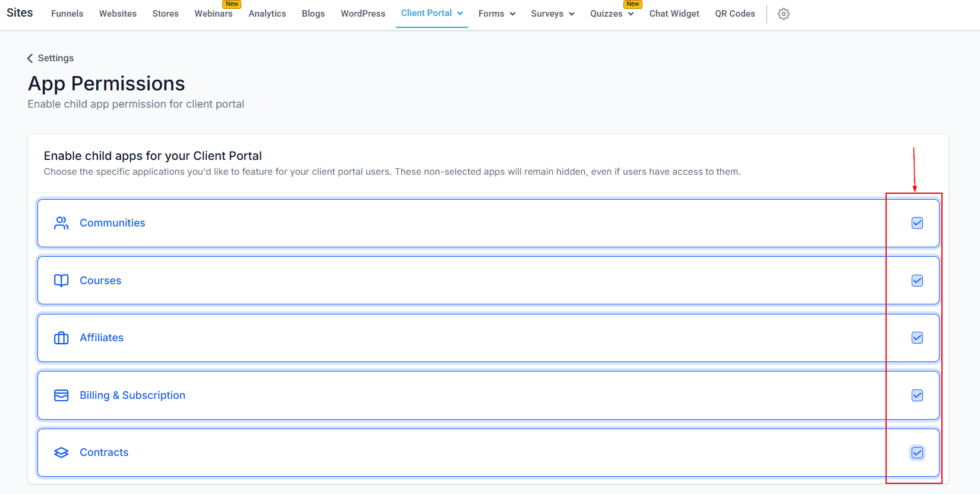Click the Surveys menu label
The image size is (980, 494).
[x=547, y=14]
